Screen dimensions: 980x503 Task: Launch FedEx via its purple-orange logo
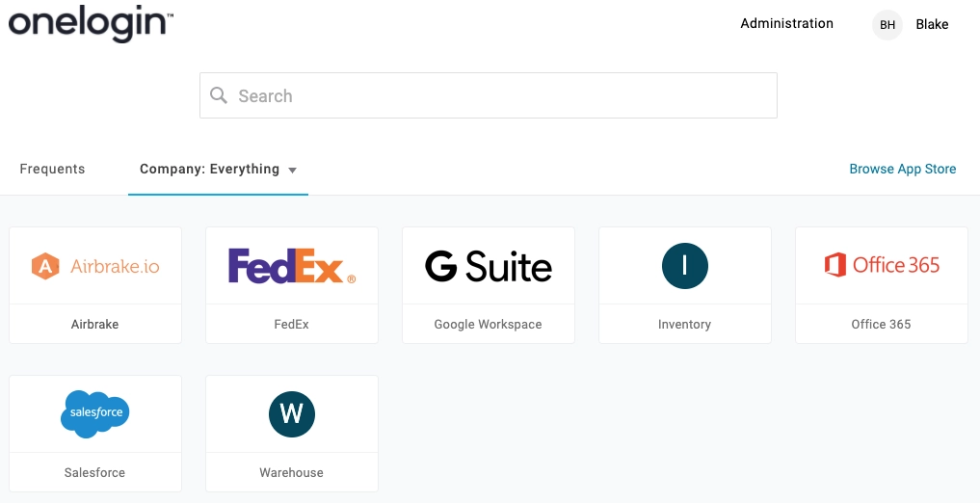pyautogui.click(x=292, y=266)
